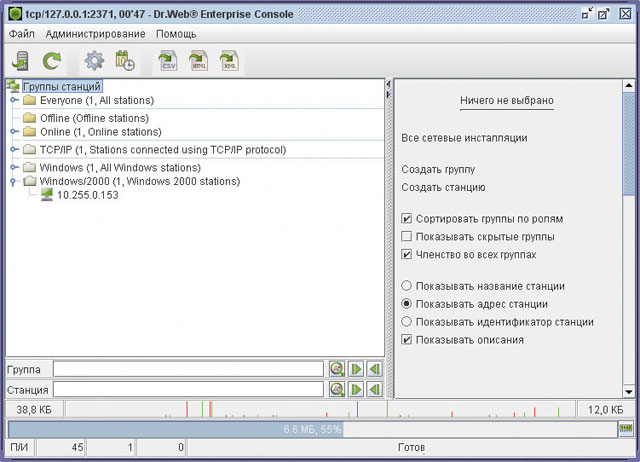Click the Windows/2000 group folder icon

point(29,181)
